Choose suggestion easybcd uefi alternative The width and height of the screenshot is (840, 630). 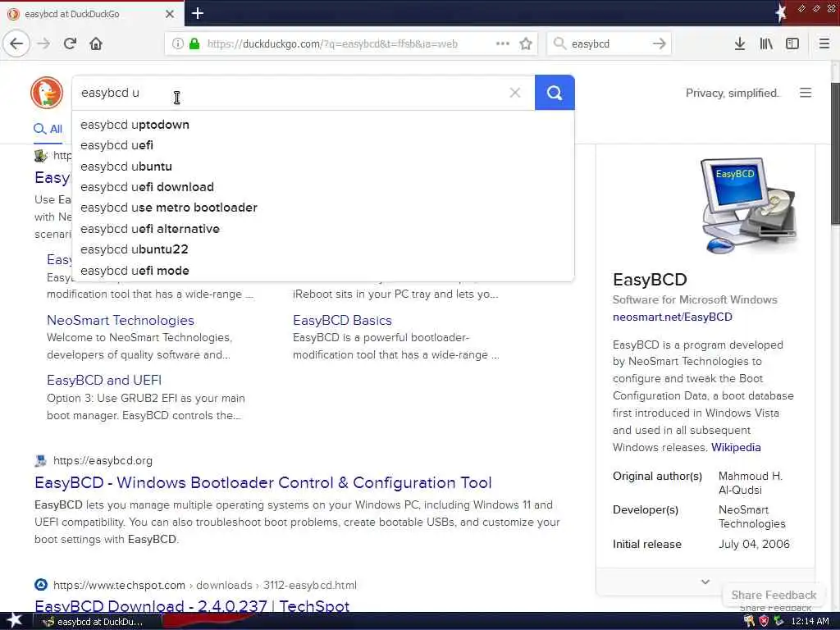pyautogui.click(x=323, y=229)
